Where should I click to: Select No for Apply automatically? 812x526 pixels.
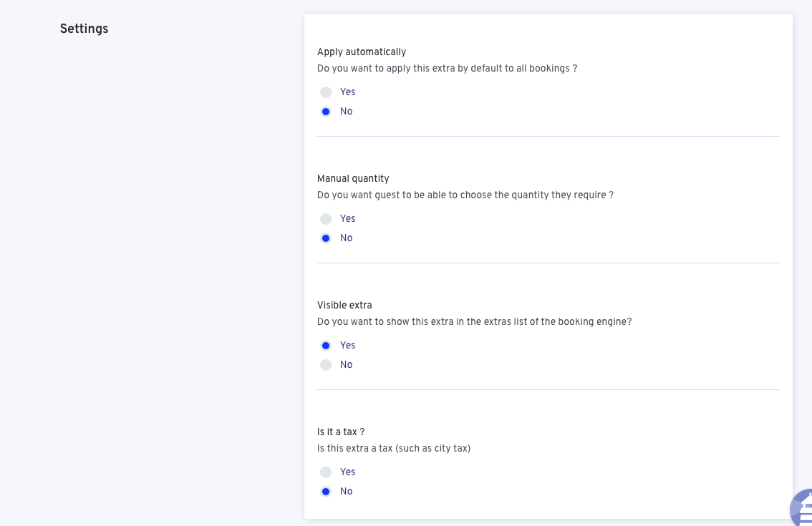[x=326, y=112]
